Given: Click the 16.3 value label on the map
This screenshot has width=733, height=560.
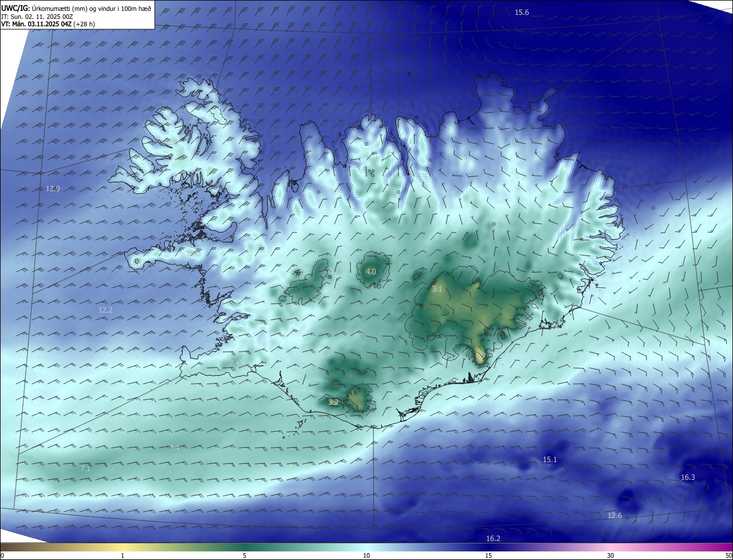Looking at the screenshot, I should pos(688,477).
